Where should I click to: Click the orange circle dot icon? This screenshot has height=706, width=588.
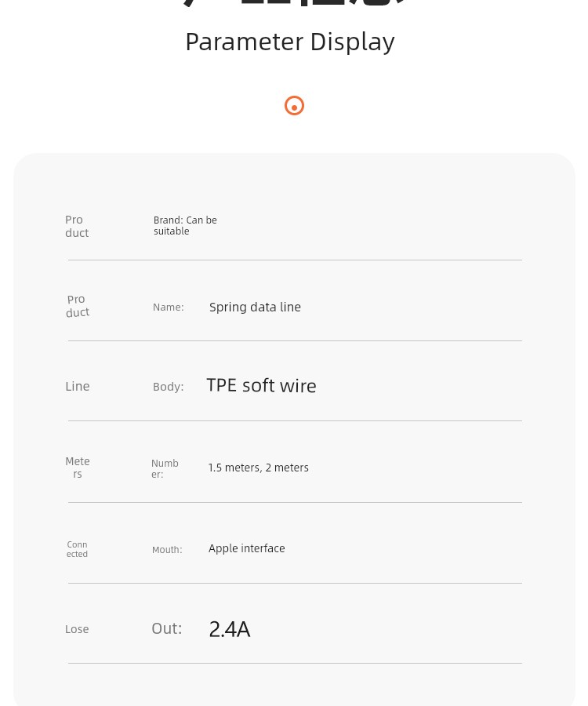tap(294, 106)
